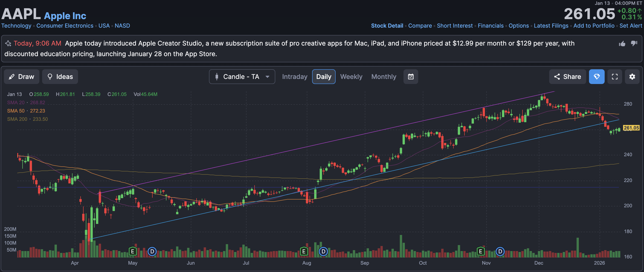The image size is (644, 272).
Task: Click the Set Alert link
Action: click(630, 26)
